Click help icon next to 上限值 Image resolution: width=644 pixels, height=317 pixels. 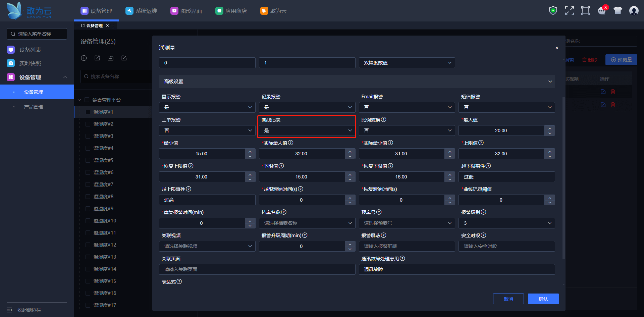click(481, 143)
